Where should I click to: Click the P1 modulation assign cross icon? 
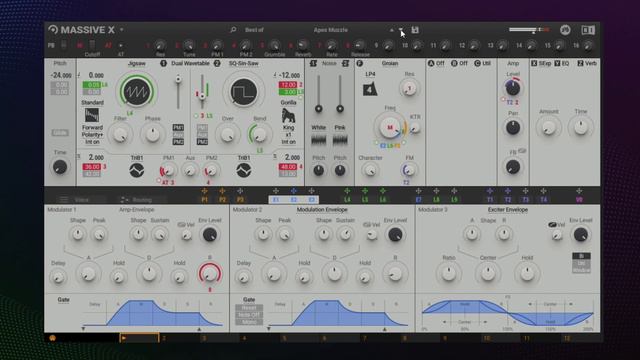point(204,191)
